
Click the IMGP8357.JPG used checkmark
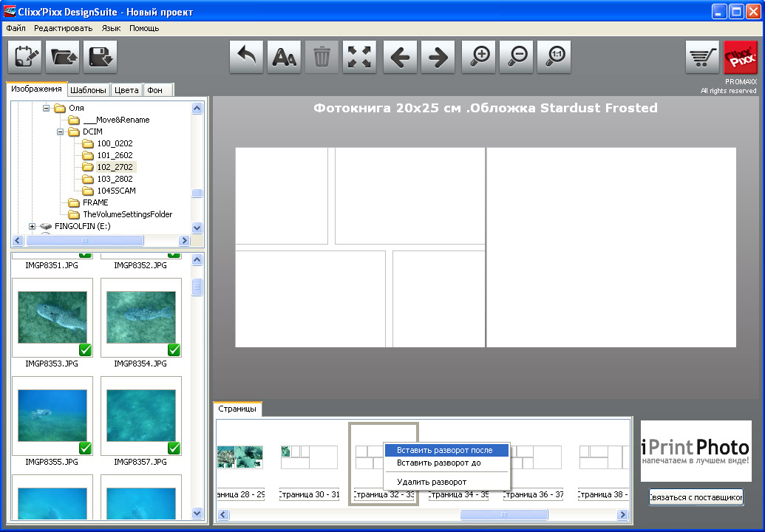(x=174, y=448)
